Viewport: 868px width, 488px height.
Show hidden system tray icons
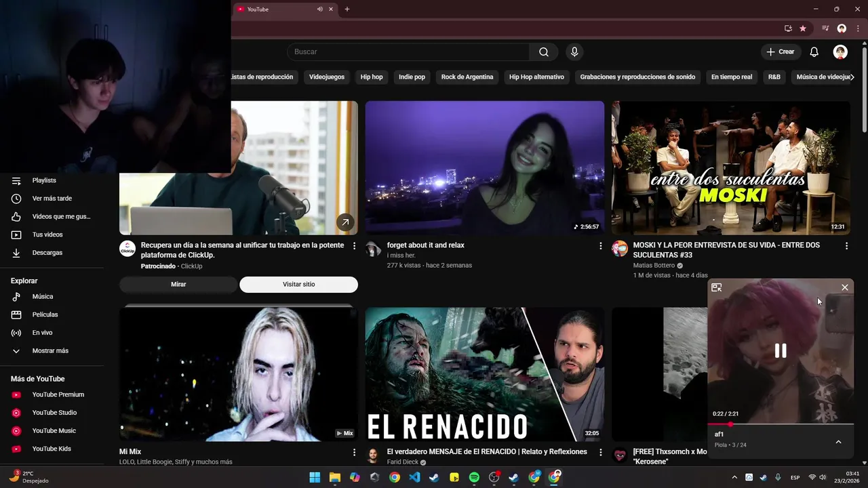pyautogui.click(x=734, y=477)
